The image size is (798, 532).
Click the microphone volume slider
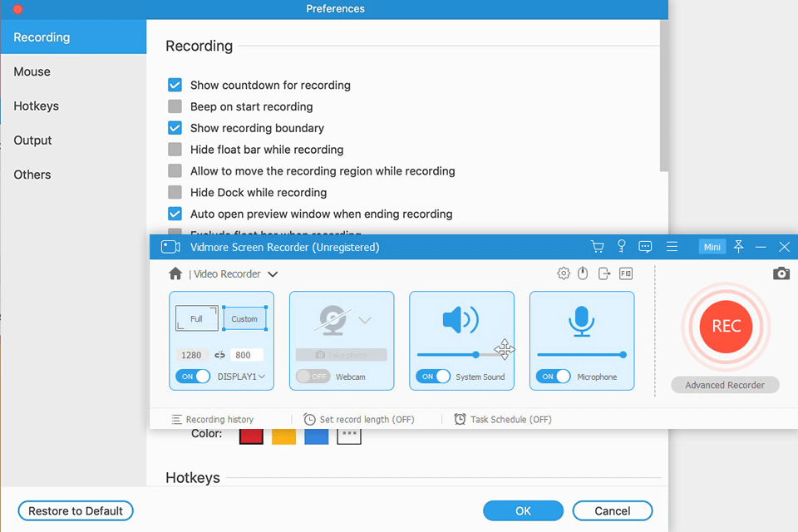582,355
